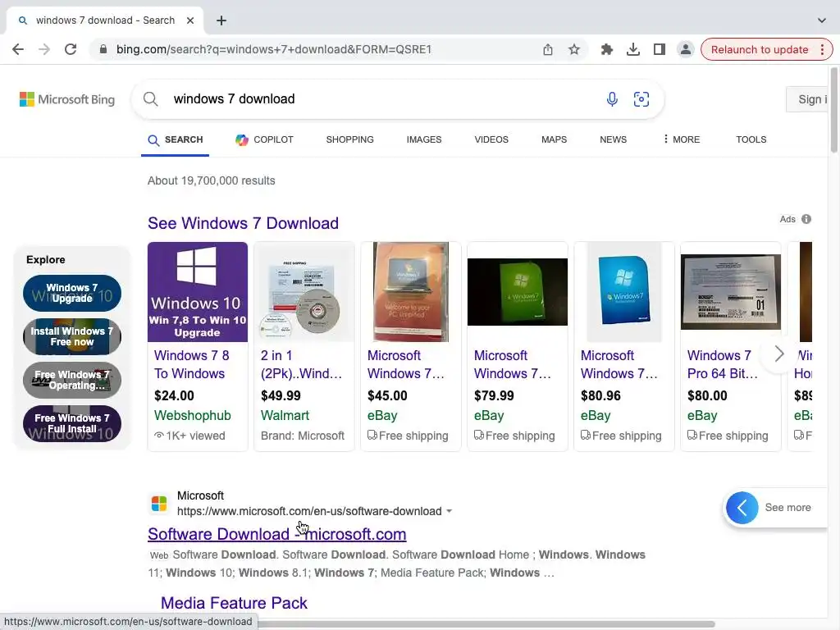Click the Microsoft Bing logo
840x630 pixels.
coord(67,99)
